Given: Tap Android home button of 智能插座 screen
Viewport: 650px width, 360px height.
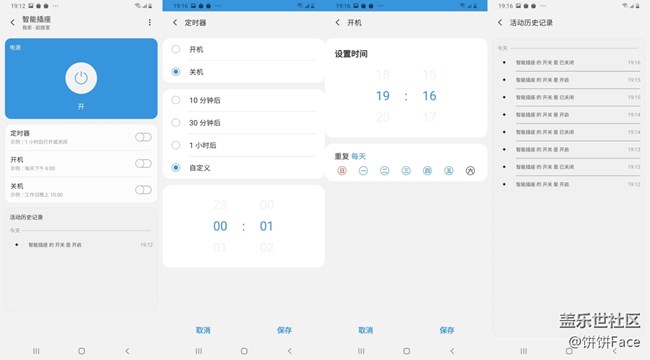Looking at the screenshot, I should (x=82, y=351).
